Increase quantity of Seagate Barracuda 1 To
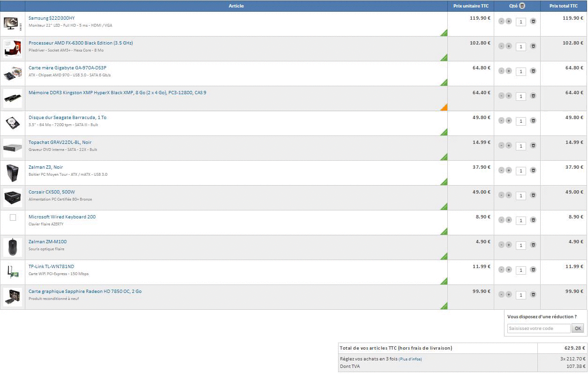The image size is (588, 374). 509,120
